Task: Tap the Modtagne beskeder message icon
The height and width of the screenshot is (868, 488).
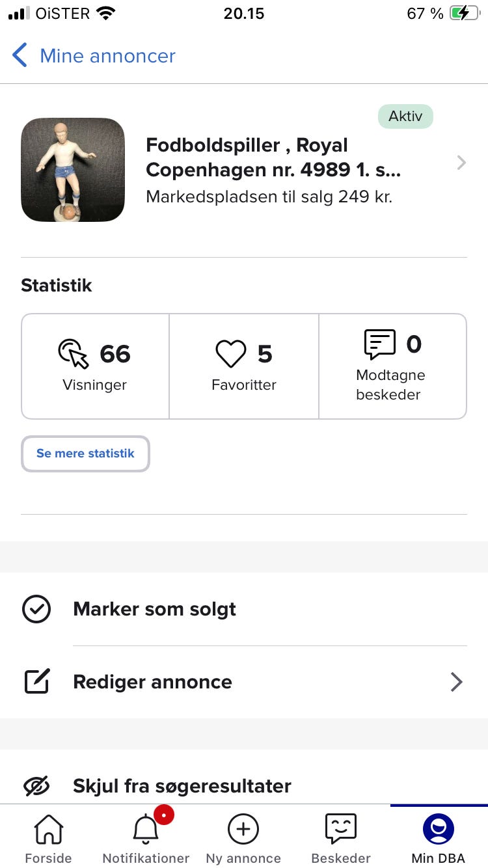Action: click(380, 344)
